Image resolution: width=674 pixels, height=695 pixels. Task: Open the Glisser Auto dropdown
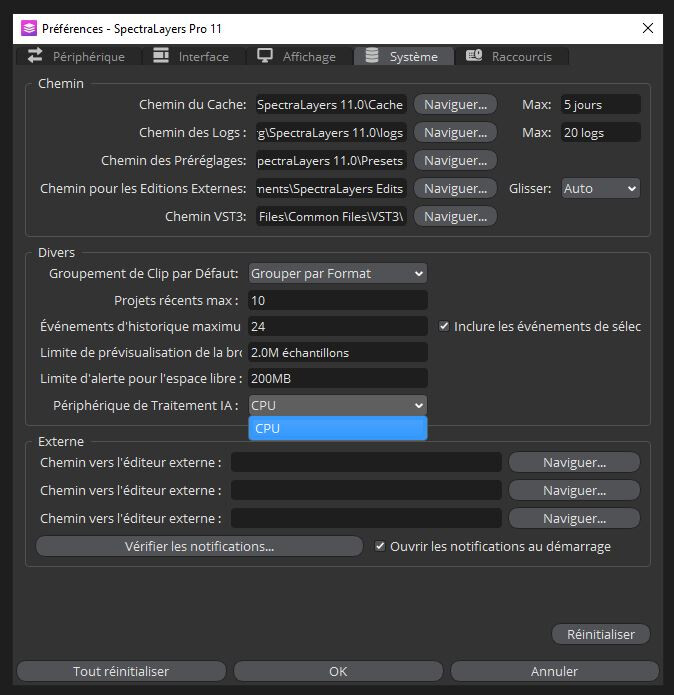coord(600,188)
